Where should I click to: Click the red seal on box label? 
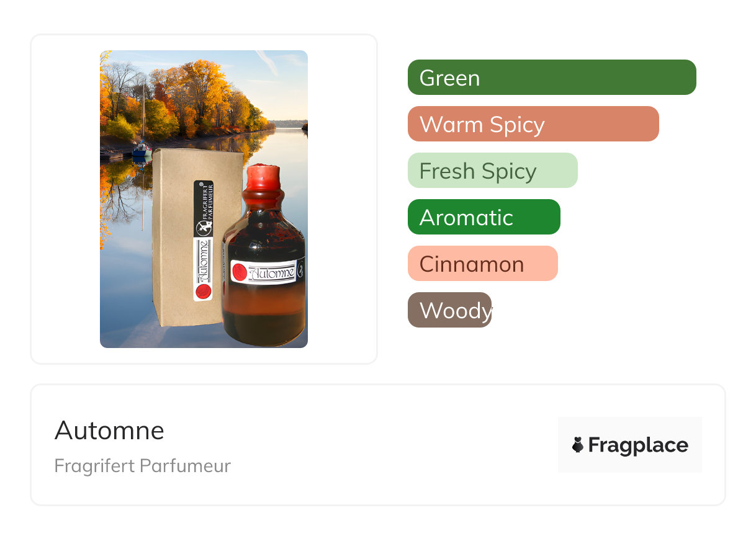(x=202, y=290)
